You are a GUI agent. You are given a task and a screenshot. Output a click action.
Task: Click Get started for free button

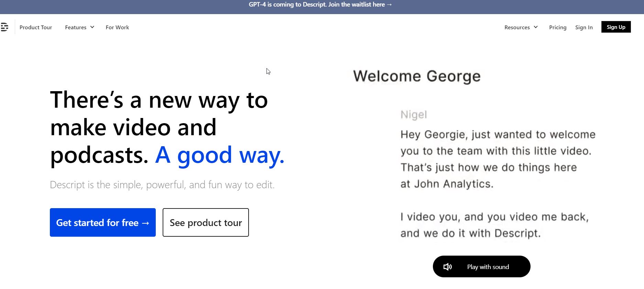[x=102, y=222]
